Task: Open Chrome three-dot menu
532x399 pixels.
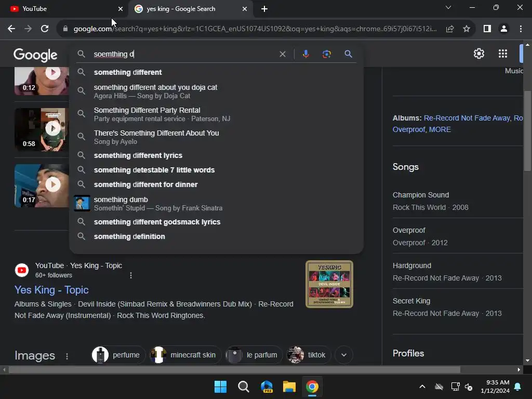Action: (x=521, y=29)
